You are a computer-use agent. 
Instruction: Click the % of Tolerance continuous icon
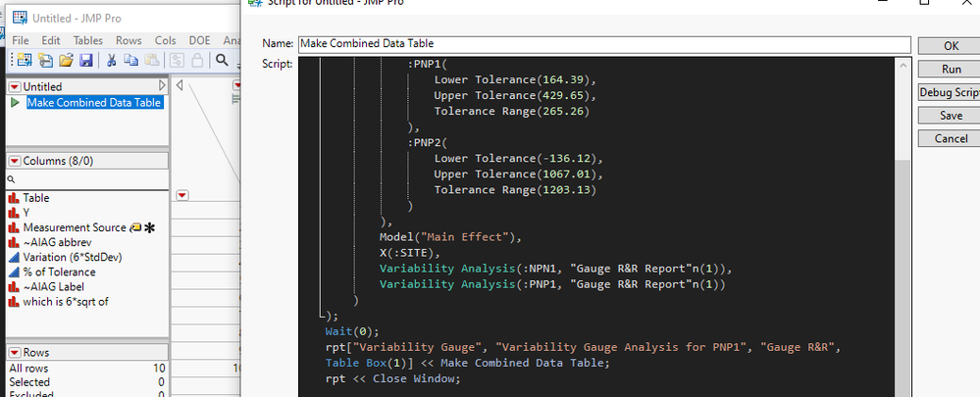click(14, 273)
